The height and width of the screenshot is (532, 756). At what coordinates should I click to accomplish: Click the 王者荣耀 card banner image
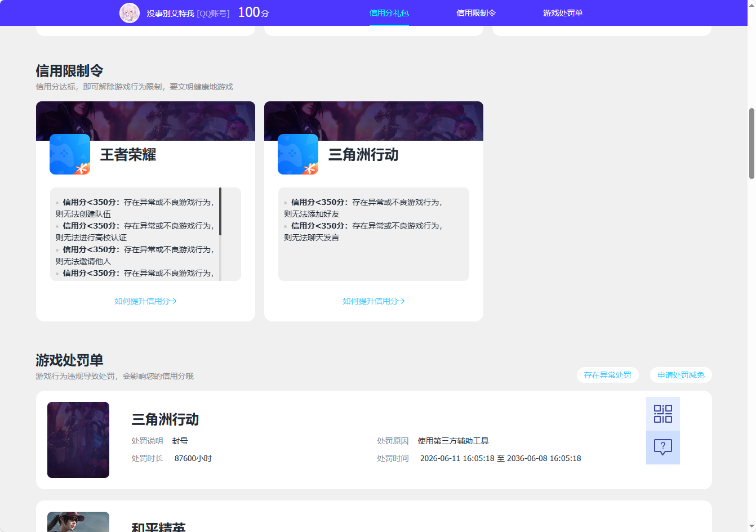coord(145,121)
